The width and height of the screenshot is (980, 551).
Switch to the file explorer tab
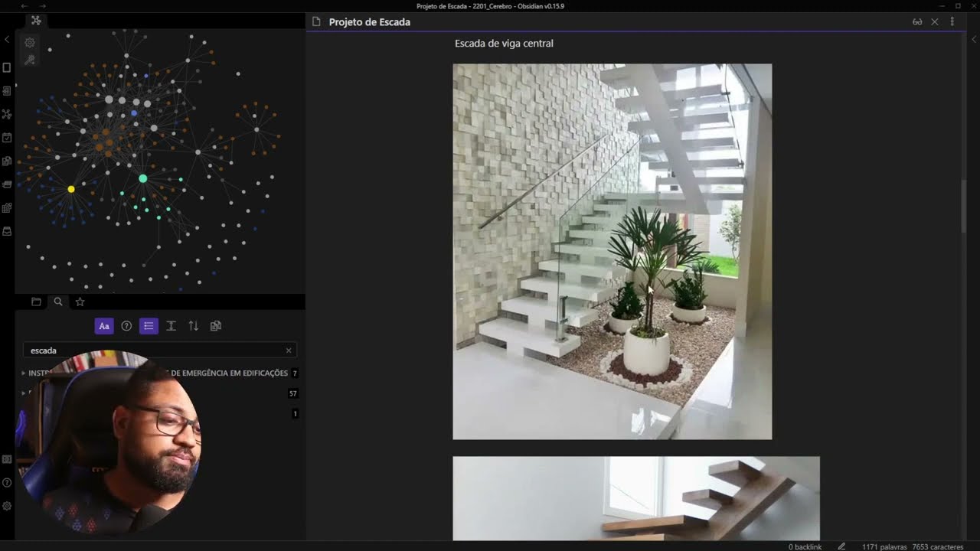[x=36, y=302]
